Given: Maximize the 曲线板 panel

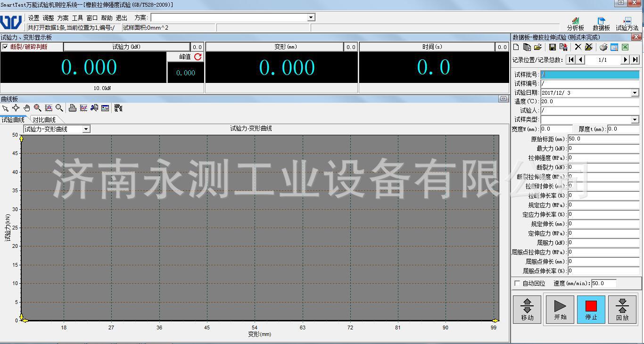Looking at the screenshot, I should (x=504, y=99).
